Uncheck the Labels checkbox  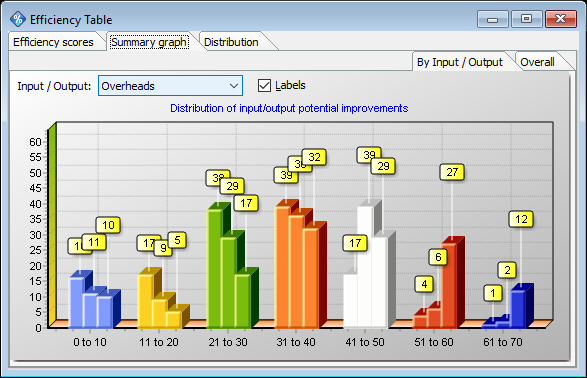click(264, 85)
